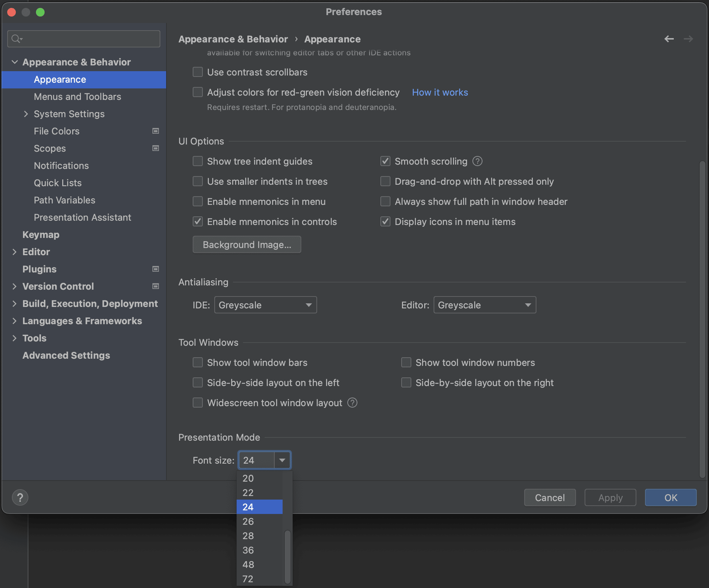
Task: Click the help icon beside Widescreen tool window layout
Action: point(352,403)
